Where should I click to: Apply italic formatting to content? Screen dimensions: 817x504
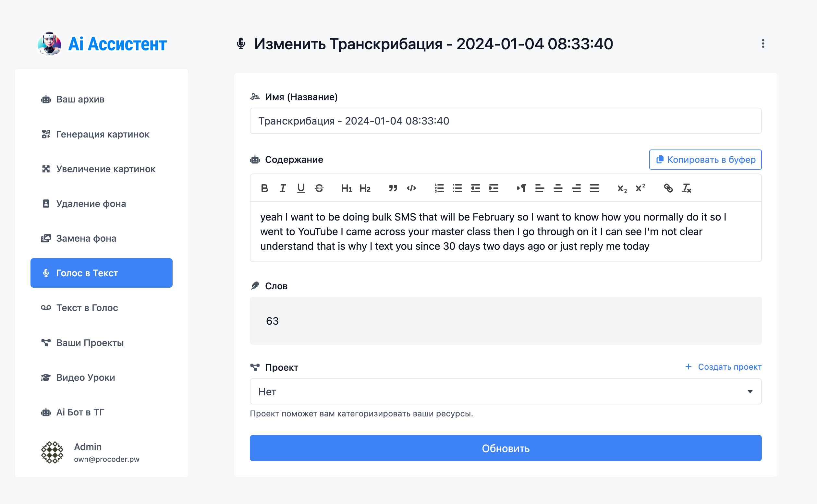point(283,188)
